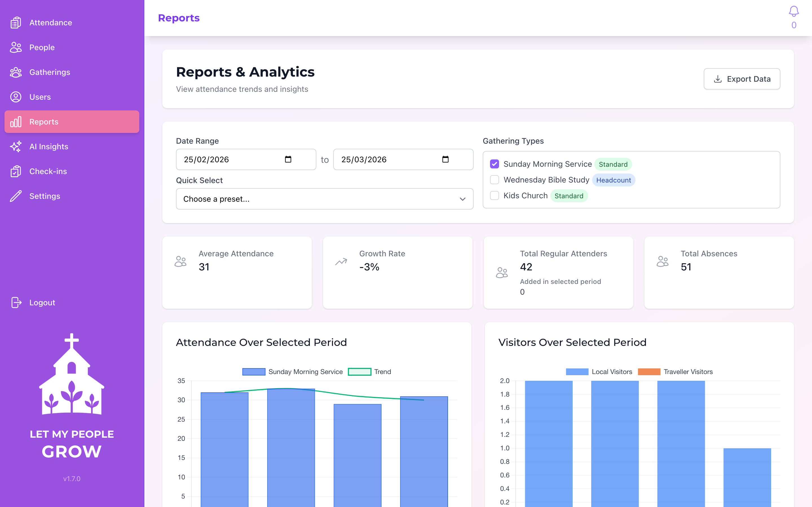Click the Gatherings group icon

coord(16,72)
